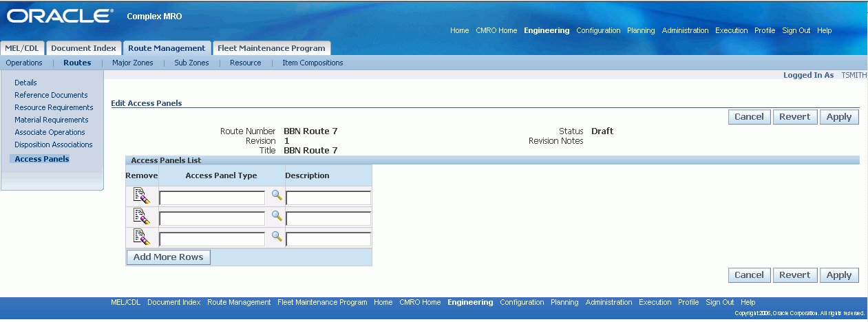The width and height of the screenshot is (868, 322).
Task: Open Access Panel Type search in first row
Action: pyautogui.click(x=277, y=195)
